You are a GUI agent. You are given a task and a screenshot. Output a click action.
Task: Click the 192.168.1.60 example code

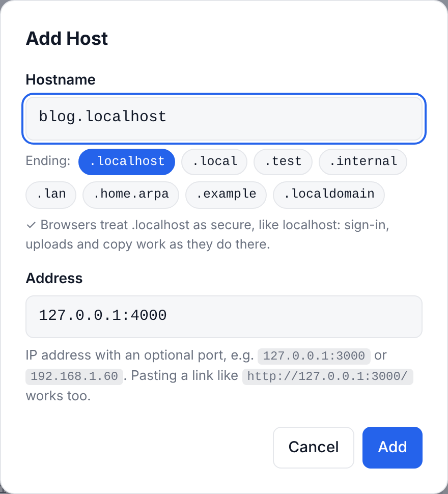[x=74, y=376]
